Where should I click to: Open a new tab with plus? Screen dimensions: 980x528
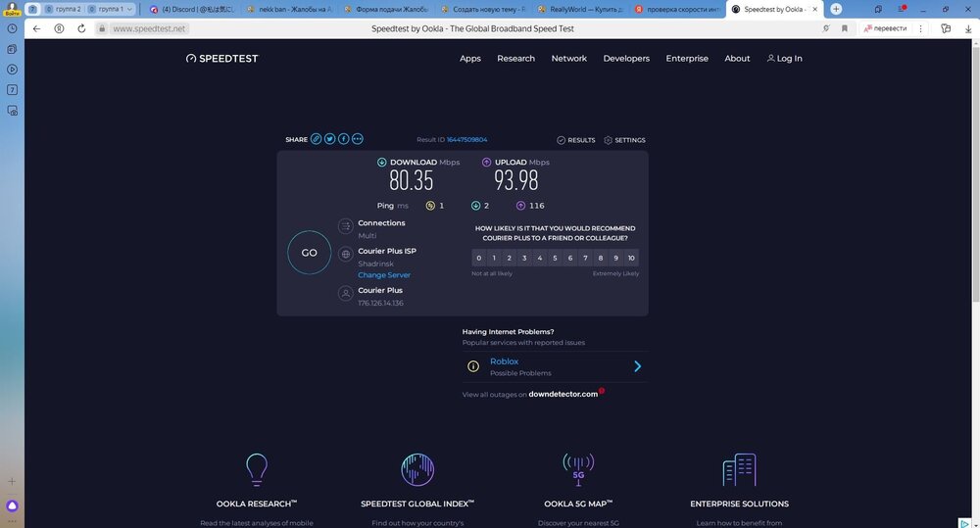(836, 10)
